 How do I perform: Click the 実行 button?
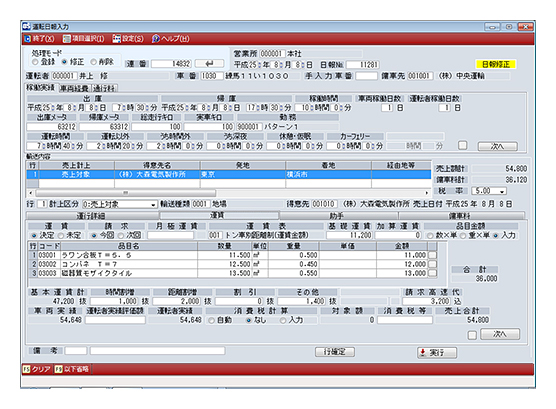click(437, 353)
